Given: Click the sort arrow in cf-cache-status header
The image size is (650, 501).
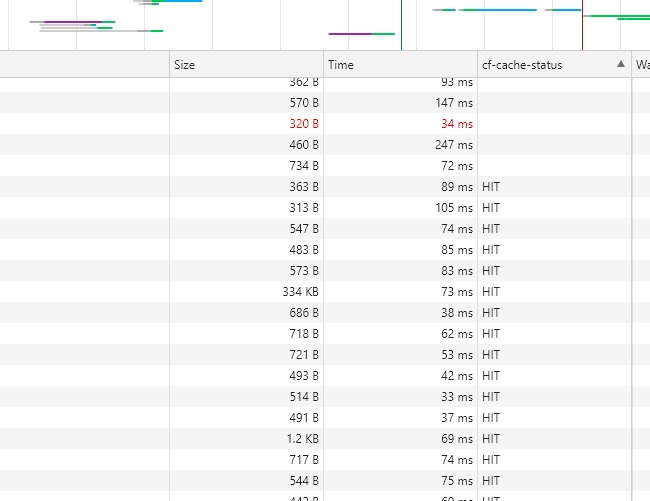Looking at the screenshot, I should [x=620, y=64].
